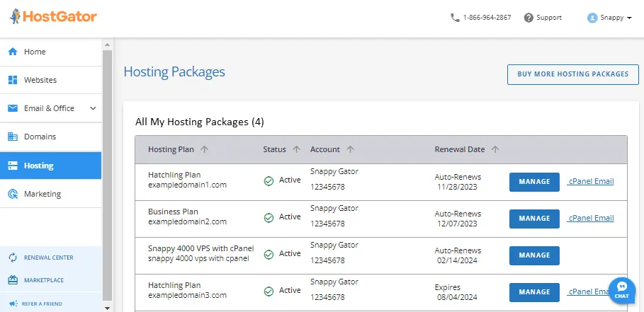The height and width of the screenshot is (312, 644).
Task: Click the sidebar scrollbar down arrow
Action: [x=107, y=308]
